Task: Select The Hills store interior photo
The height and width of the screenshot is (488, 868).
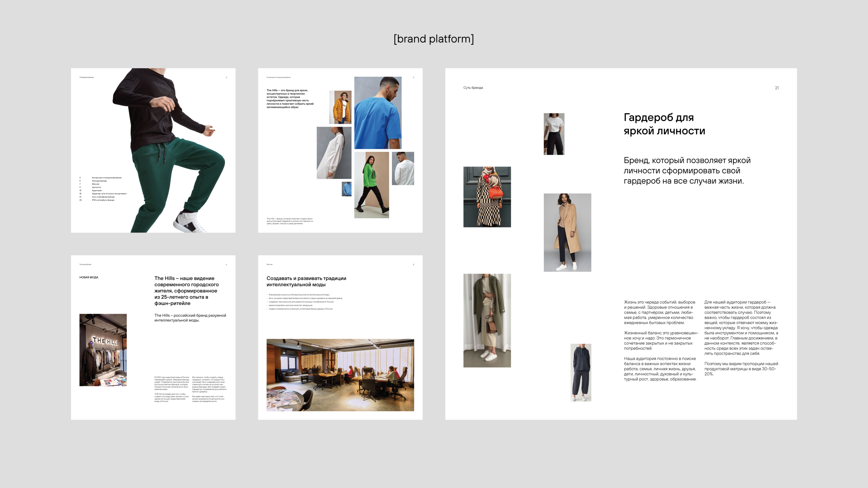Action: pos(103,349)
